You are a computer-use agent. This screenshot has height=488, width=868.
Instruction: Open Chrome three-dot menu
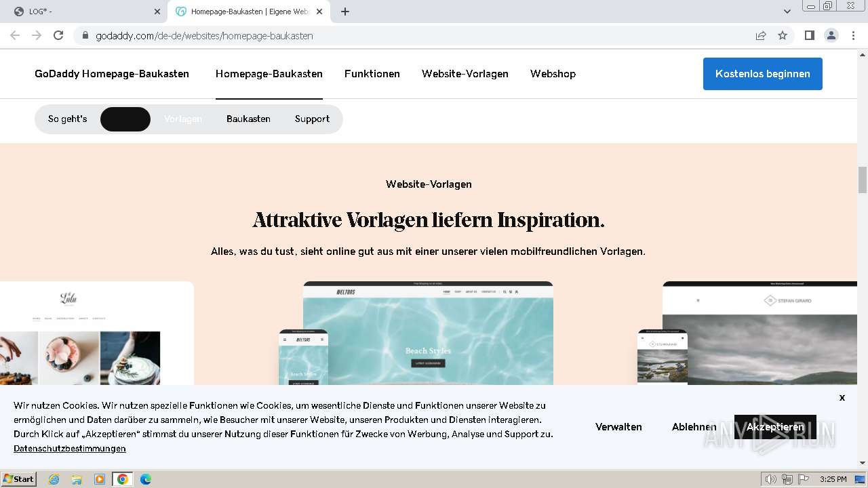point(852,35)
